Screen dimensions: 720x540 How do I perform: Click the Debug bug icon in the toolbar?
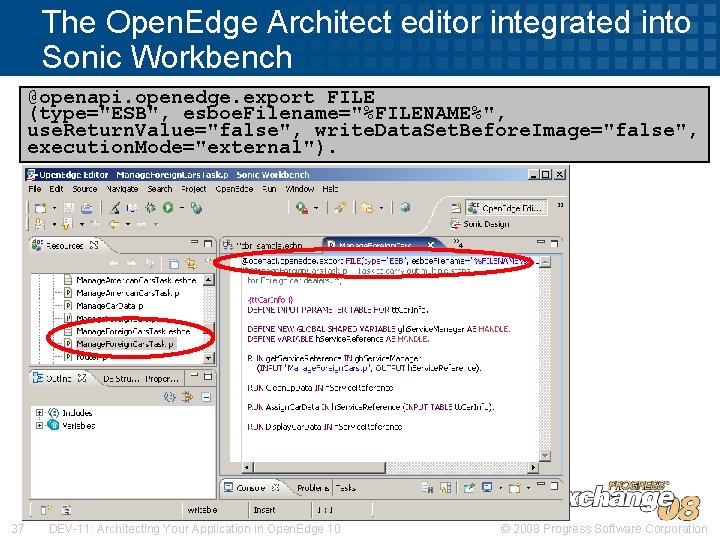(150, 208)
